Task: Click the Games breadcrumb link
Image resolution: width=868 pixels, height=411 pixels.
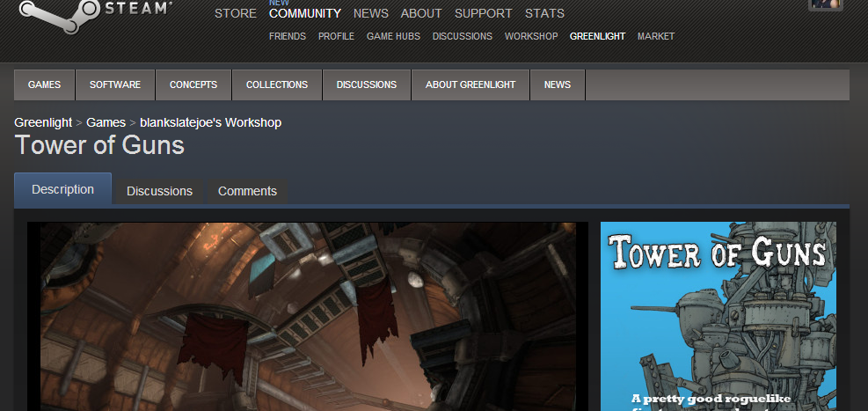Action: [x=106, y=122]
